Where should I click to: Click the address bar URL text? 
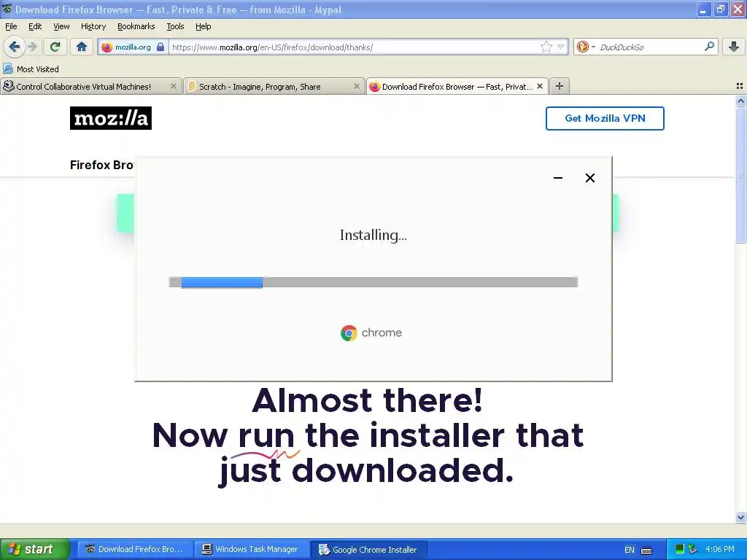click(273, 47)
